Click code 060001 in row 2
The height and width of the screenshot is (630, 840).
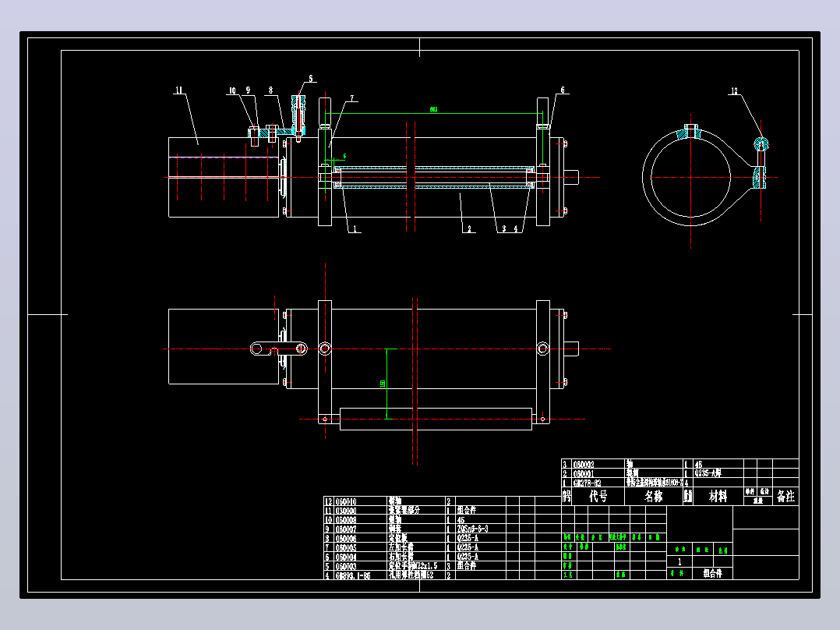pyautogui.click(x=584, y=474)
